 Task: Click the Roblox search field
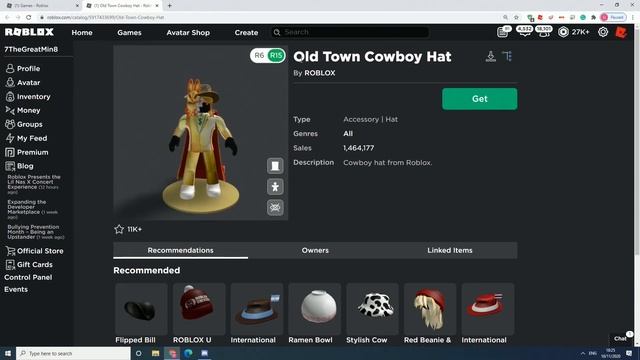coord(350,32)
